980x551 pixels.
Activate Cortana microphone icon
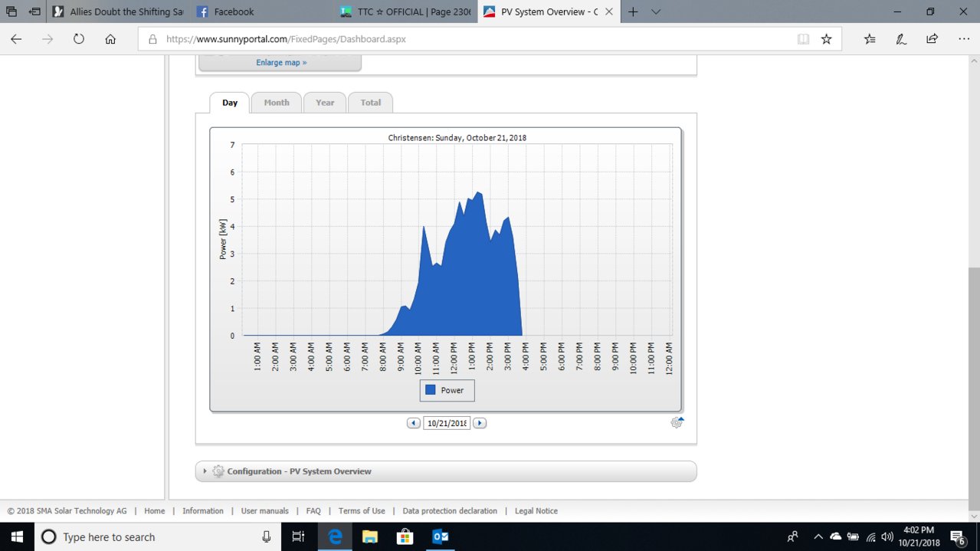click(x=266, y=537)
